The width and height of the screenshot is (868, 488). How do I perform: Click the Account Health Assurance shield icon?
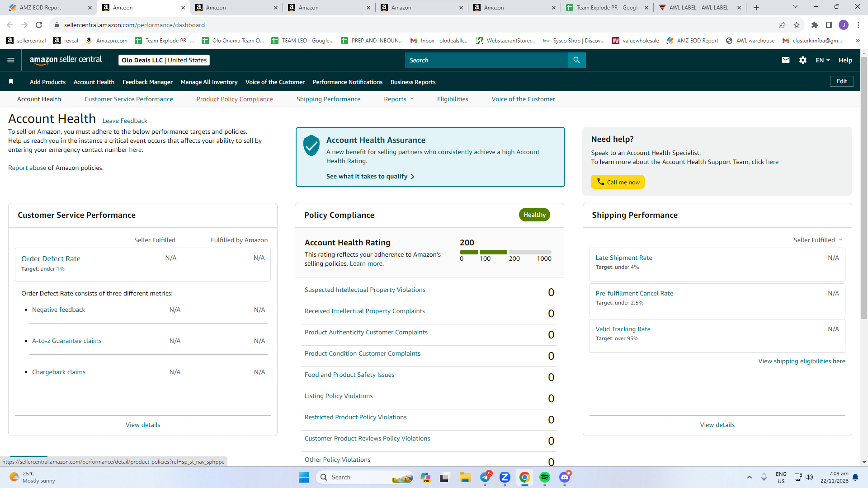(x=311, y=145)
